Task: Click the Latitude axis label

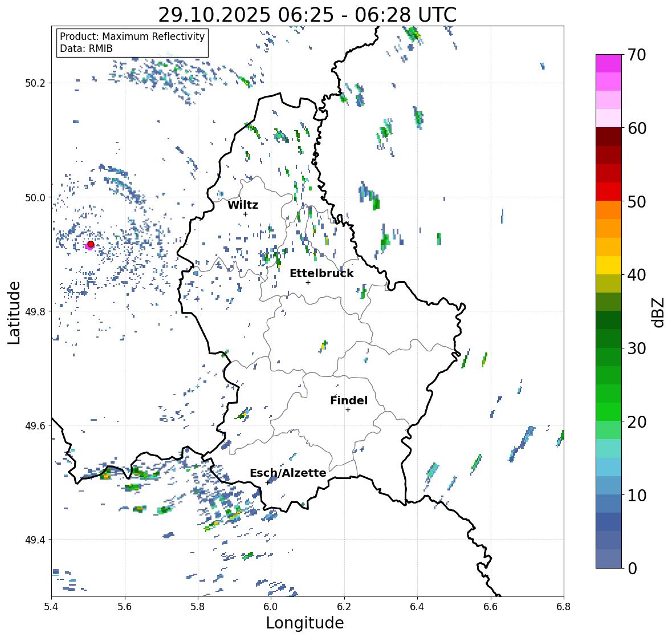Action: click(14, 313)
